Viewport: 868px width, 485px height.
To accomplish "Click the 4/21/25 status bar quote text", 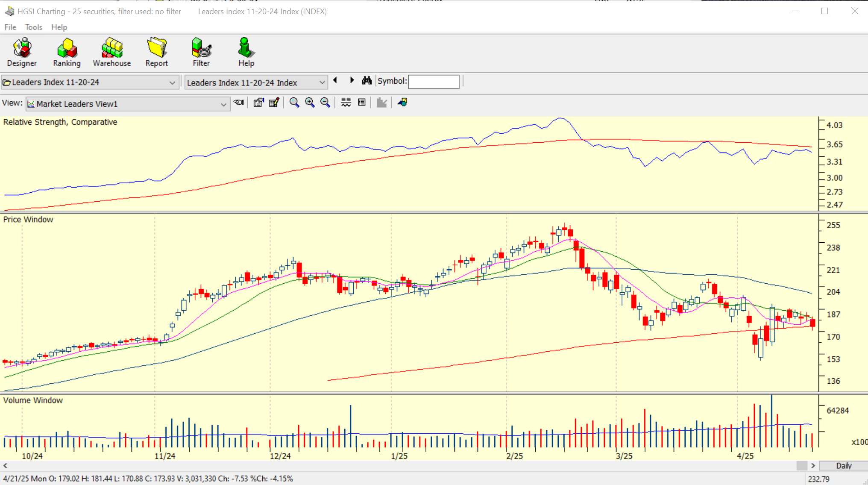I will tap(148, 479).
